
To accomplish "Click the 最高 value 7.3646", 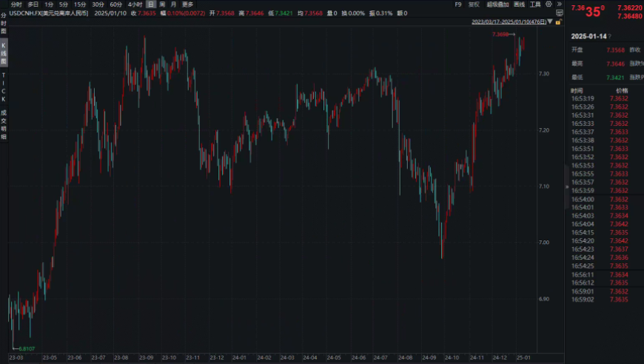I will tap(615, 64).
